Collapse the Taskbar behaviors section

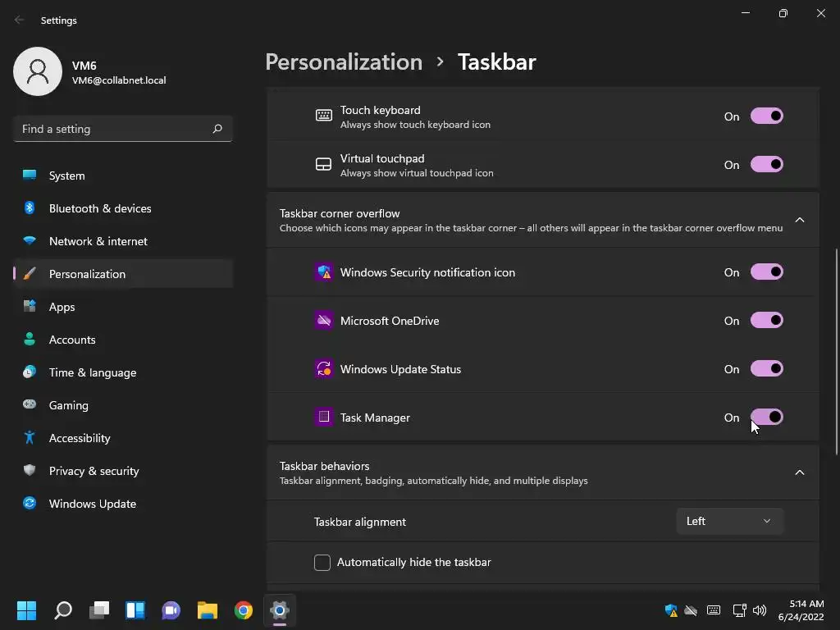point(799,472)
